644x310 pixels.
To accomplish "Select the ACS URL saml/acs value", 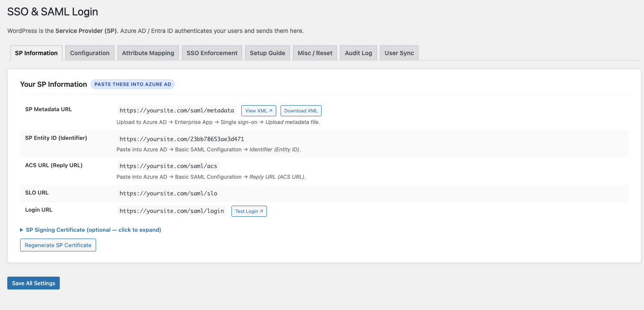I will [168, 166].
